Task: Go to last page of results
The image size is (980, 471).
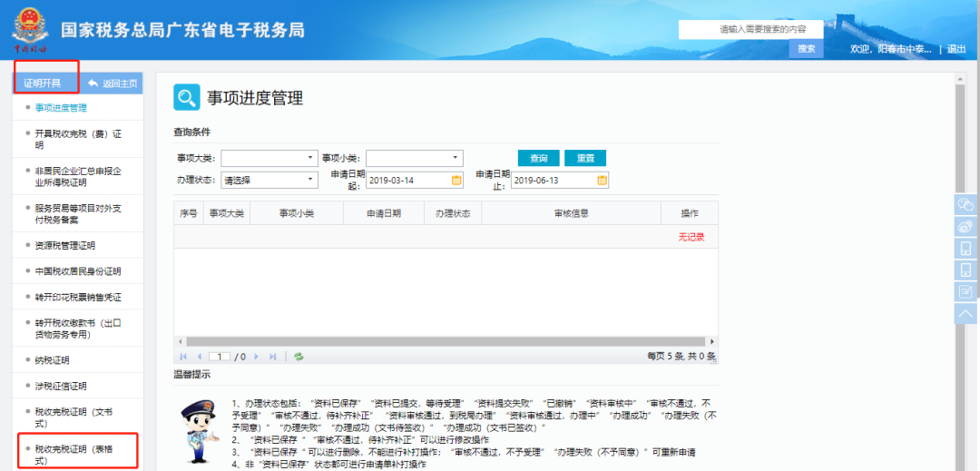Action: (272, 356)
